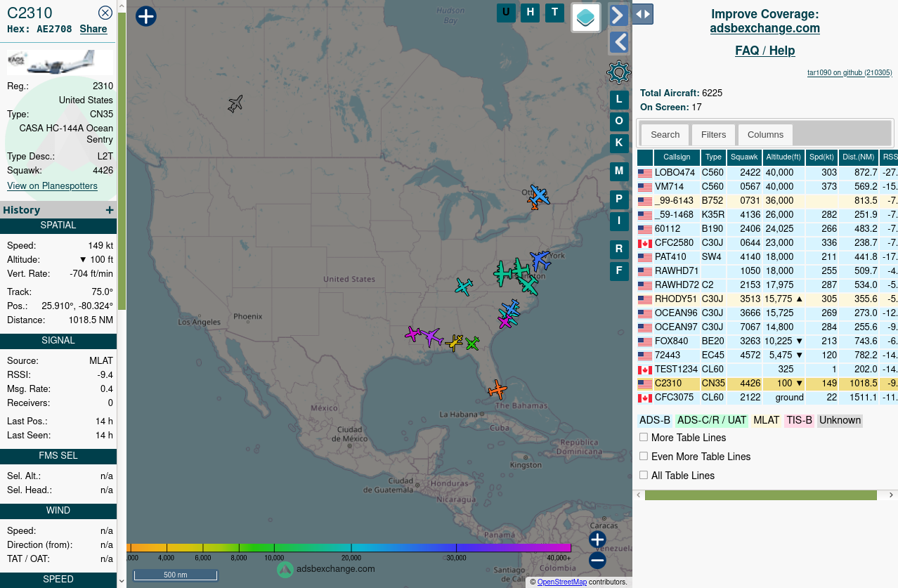Zoom in with the map plus button
898x588 pixels.
(x=597, y=540)
